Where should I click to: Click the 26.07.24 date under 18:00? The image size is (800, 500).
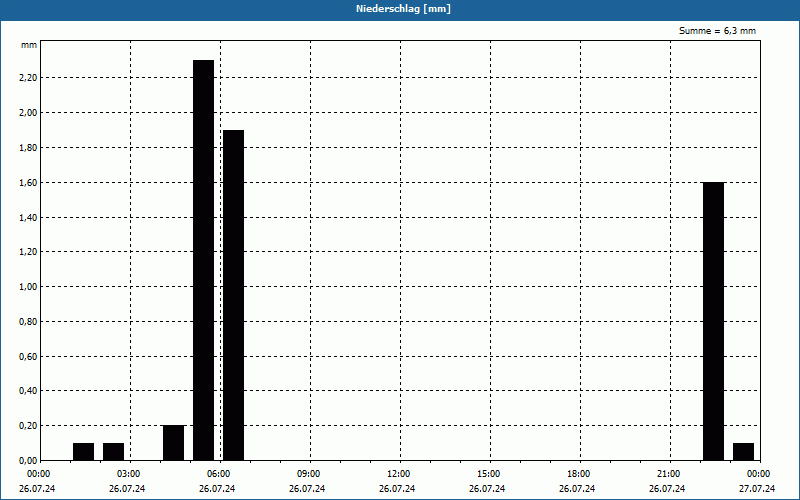click(577, 489)
